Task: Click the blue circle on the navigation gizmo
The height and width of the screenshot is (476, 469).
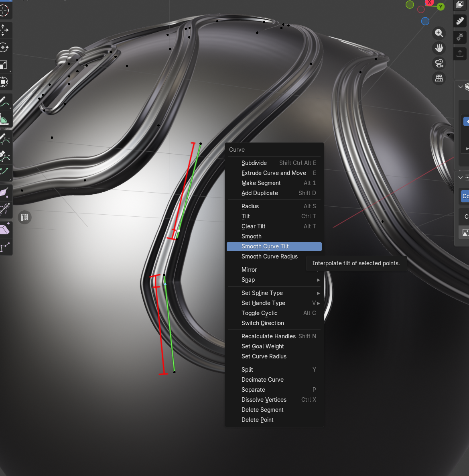Action: coord(425,21)
